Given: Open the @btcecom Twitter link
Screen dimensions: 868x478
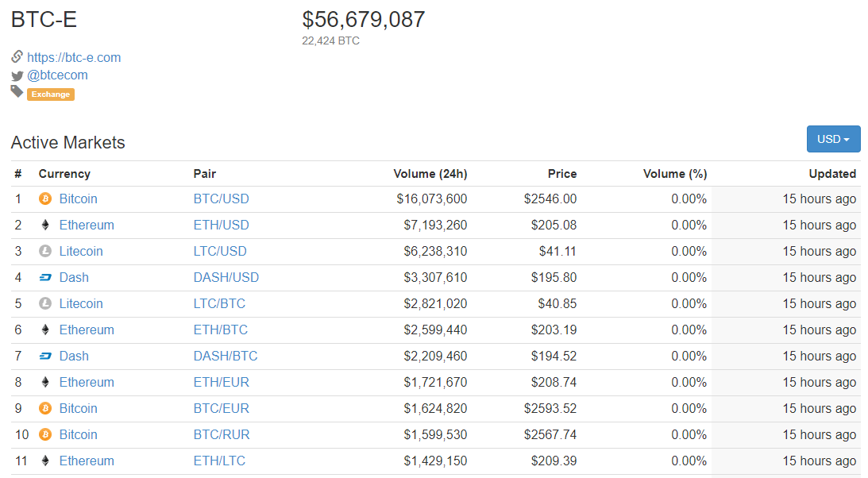Looking at the screenshot, I should point(57,75).
